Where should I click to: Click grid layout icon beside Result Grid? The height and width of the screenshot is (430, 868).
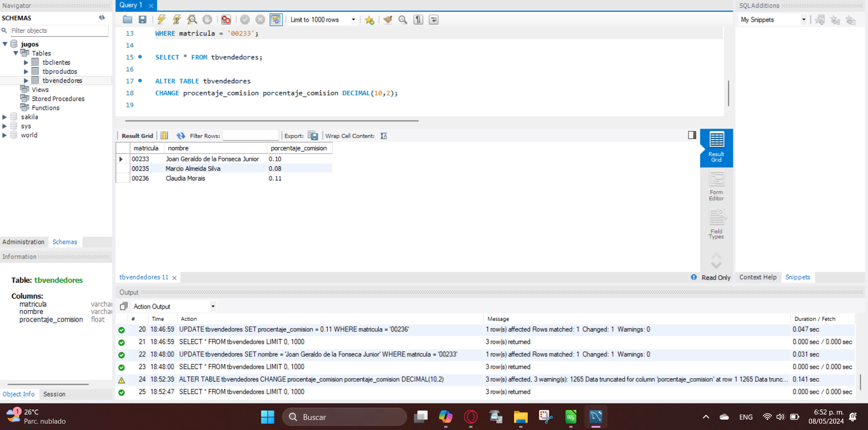click(x=164, y=135)
